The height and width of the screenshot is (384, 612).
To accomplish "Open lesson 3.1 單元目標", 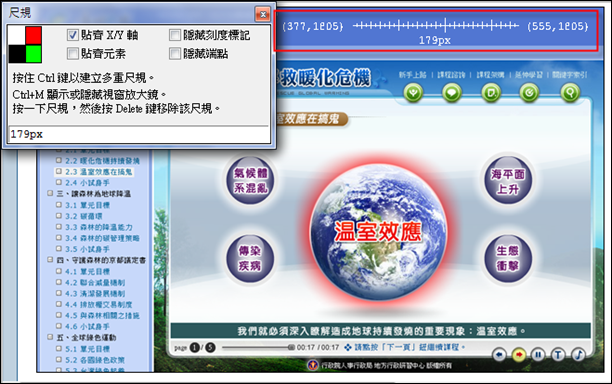I will [x=87, y=205].
